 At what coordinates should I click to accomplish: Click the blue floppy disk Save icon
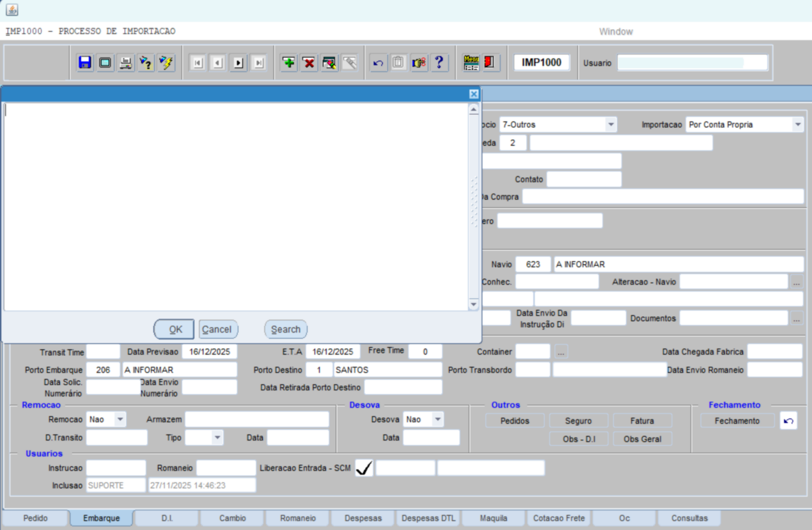(x=85, y=63)
